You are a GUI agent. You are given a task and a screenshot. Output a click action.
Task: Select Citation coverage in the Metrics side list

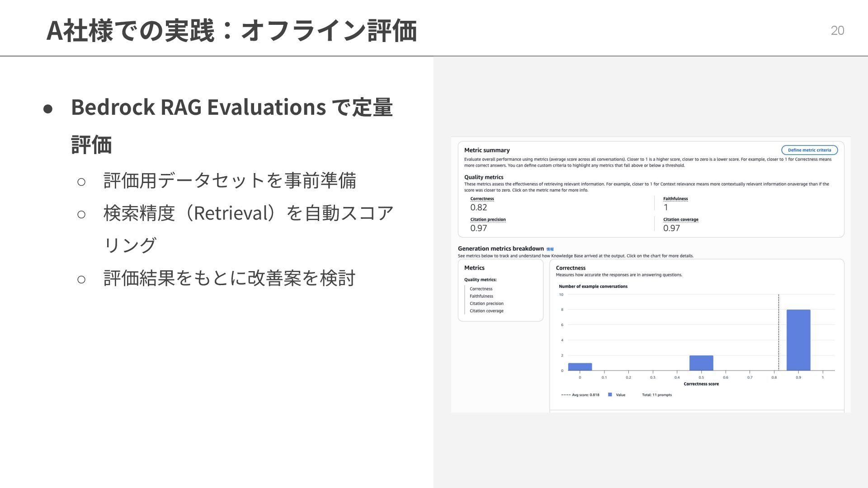[486, 311]
